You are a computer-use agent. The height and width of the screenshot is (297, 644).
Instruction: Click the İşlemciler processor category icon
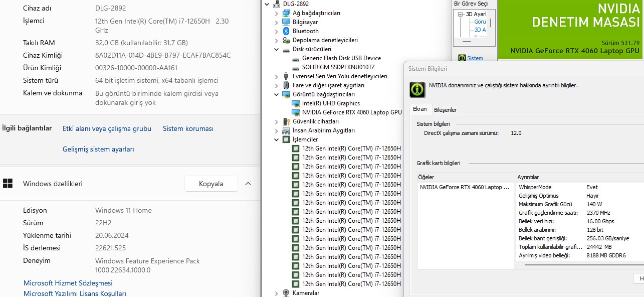tap(286, 139)
